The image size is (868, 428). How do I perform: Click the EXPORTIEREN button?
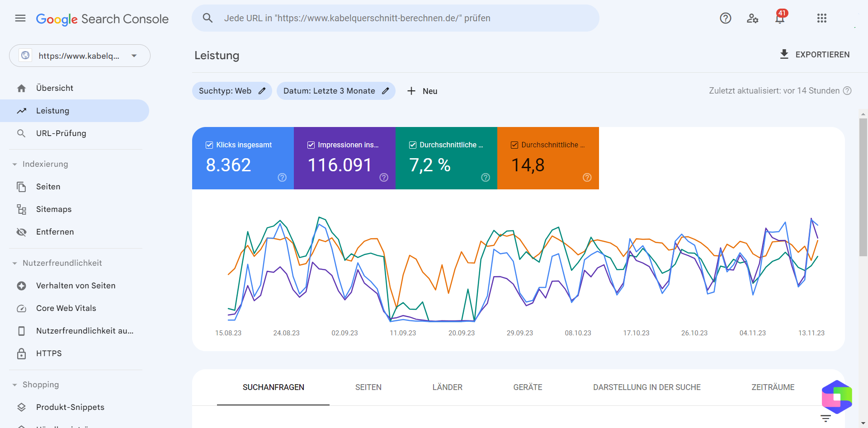(x=815, y=54)
